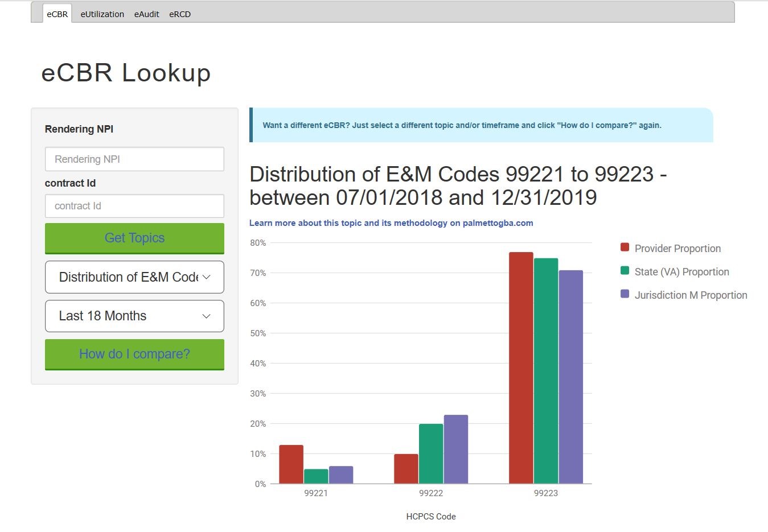
Task: Click the How do I compare? button
Action: pyautogui.click(x=134, y=354)
